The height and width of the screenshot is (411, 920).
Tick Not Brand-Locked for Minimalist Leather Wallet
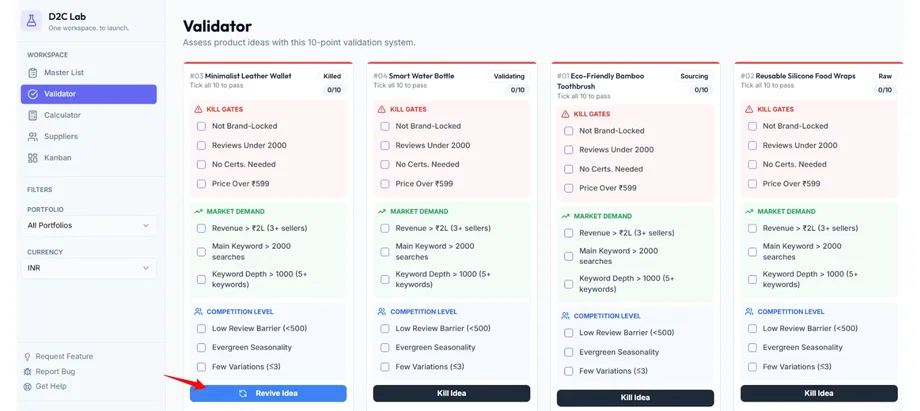click(x=201, y=126)
